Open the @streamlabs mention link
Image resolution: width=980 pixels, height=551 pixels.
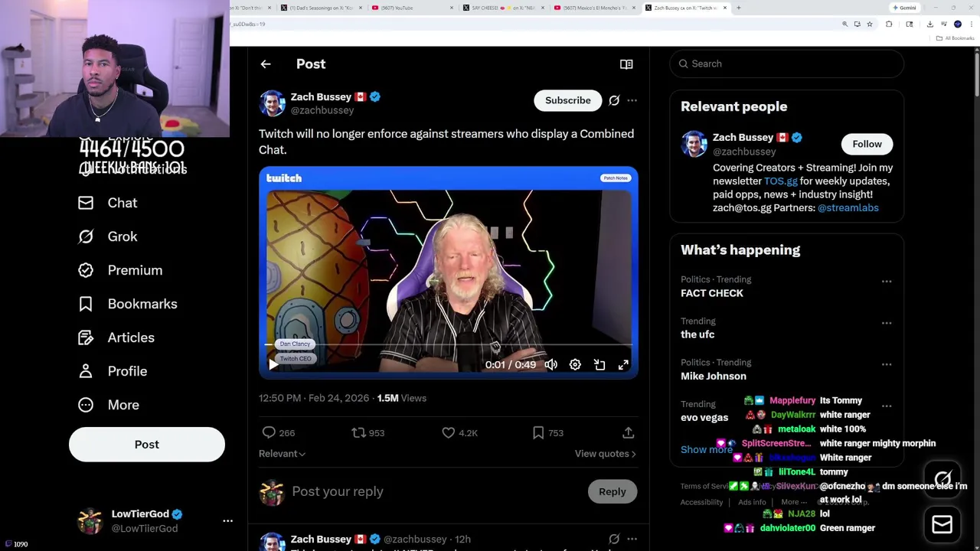848,208
